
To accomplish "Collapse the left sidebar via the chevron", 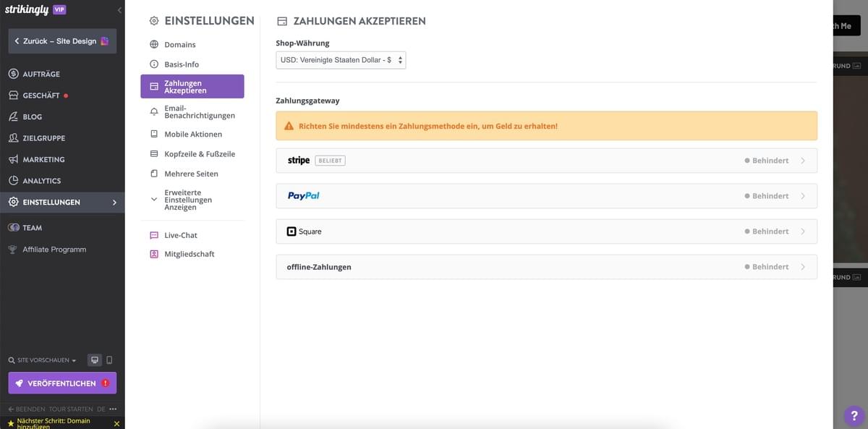I will point(119,9).
